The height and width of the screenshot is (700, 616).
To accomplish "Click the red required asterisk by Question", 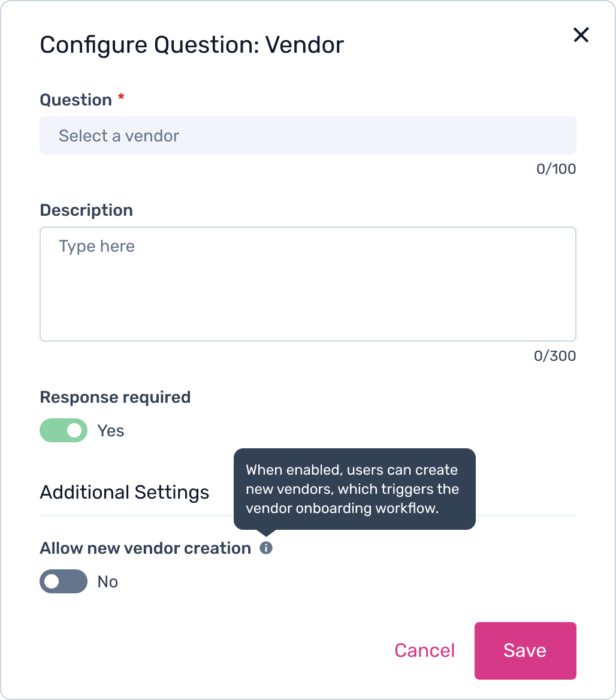I will (121, 98).
